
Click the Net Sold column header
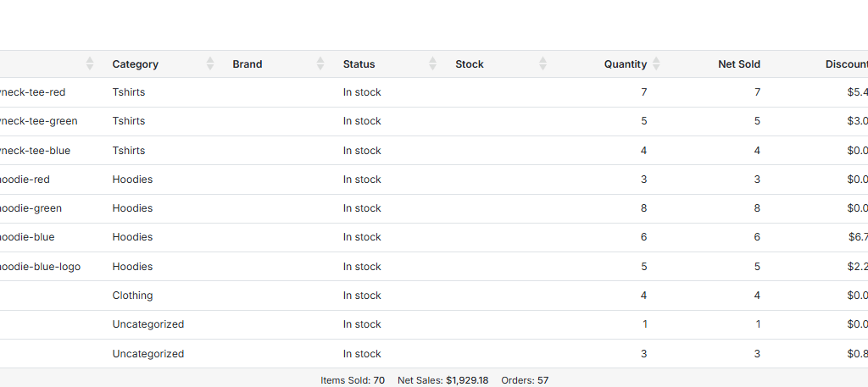coord(738,64)
